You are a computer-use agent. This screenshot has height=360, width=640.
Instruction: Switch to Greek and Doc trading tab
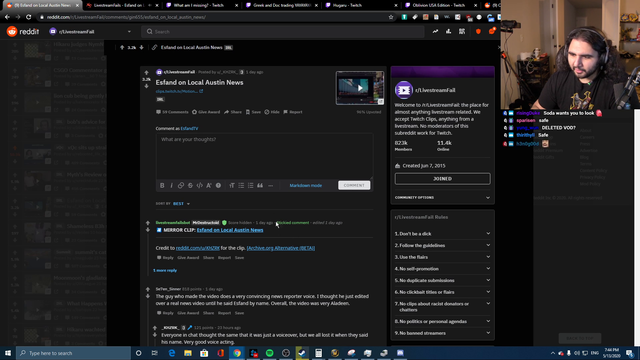[282, 5]
